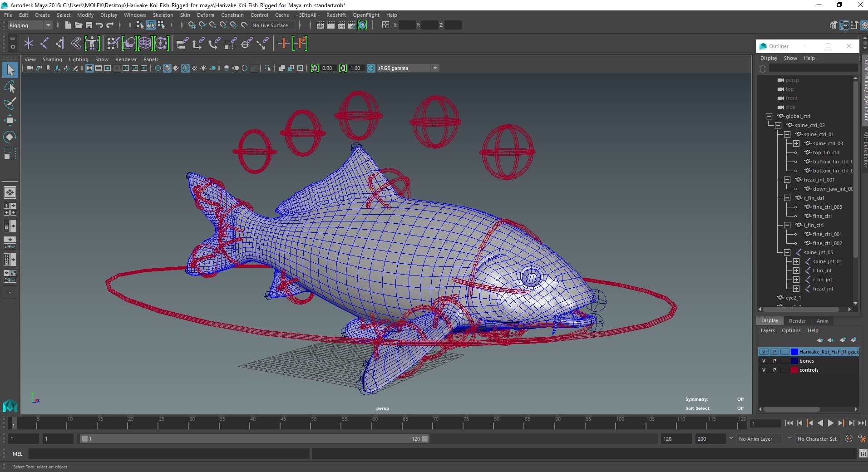The height and width of the screenshot is (472, 868).
Task: Open the Outliner Show menu
Action: tap(790, 58)
